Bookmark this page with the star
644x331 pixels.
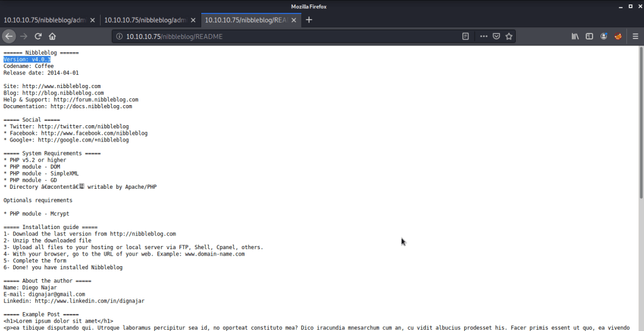click(509, 36)
